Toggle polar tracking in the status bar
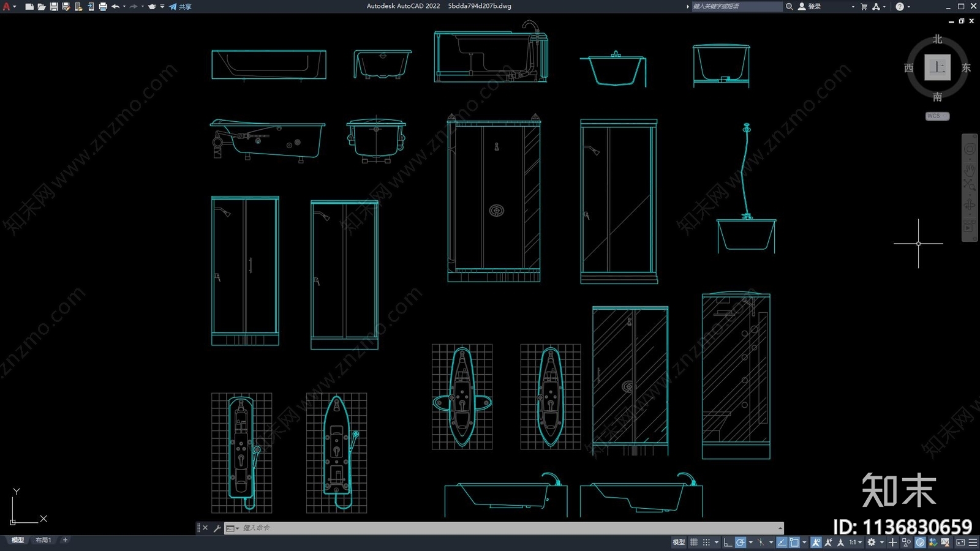Viewport: 980px width, 551px height. (741, 542)
